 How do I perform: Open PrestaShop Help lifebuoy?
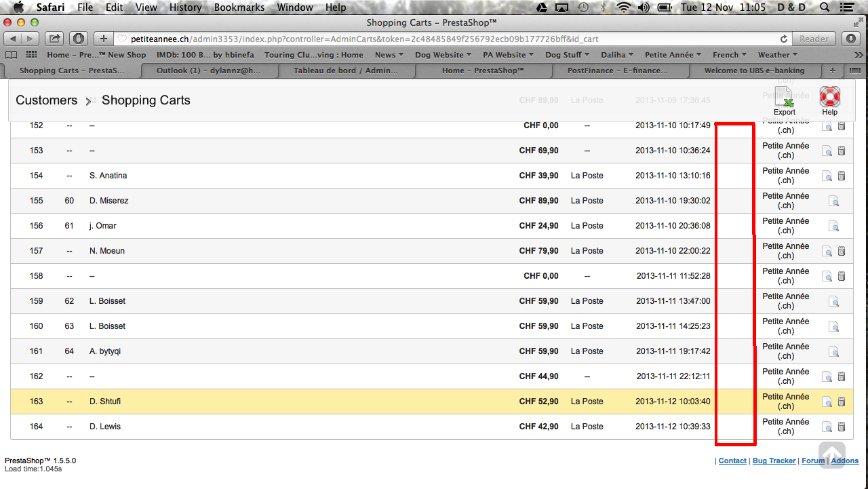(830, 102)
